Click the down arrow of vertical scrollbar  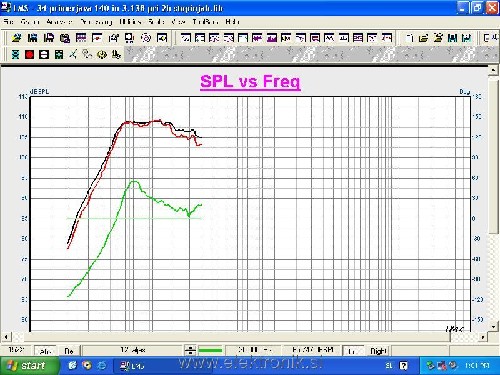[x=493, y=327]
